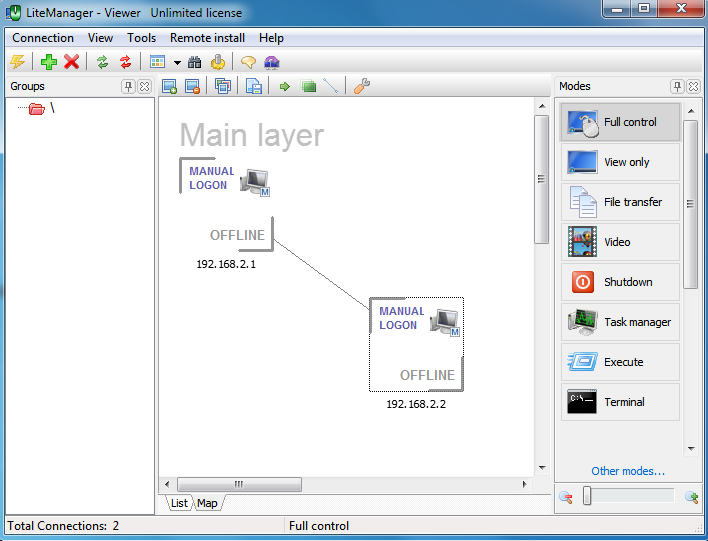
Task: Click the Modes panel scrollbar thumb
Action: [x=691, y=204]
